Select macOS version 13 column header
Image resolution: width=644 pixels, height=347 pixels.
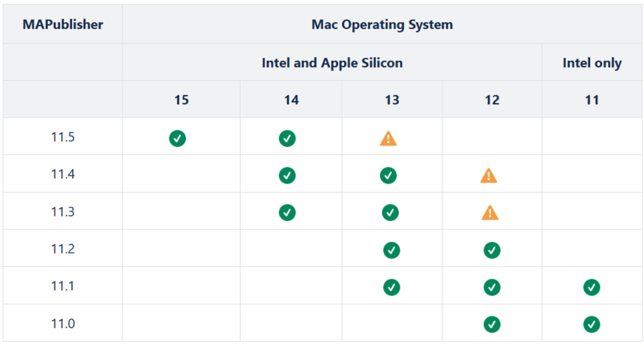click(392, 100)
